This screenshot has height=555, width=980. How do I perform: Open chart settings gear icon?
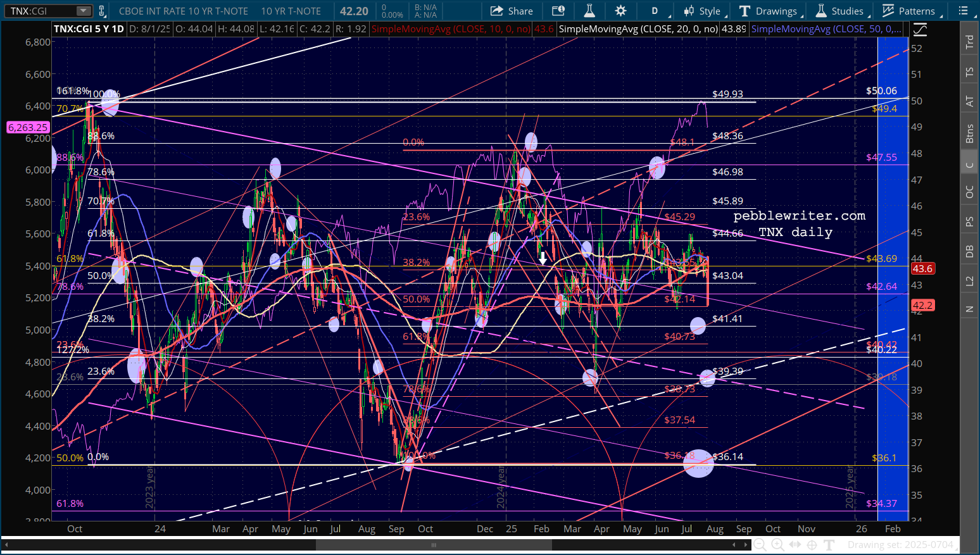tap(620, 11)
